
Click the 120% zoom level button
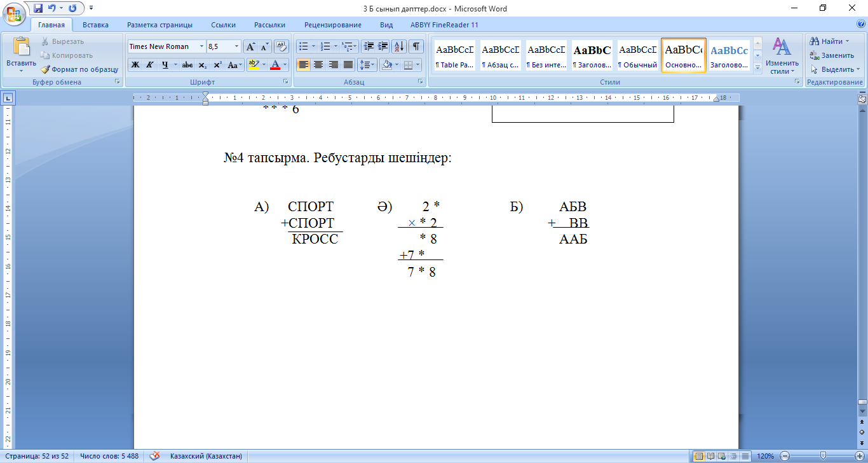[766, 456]
